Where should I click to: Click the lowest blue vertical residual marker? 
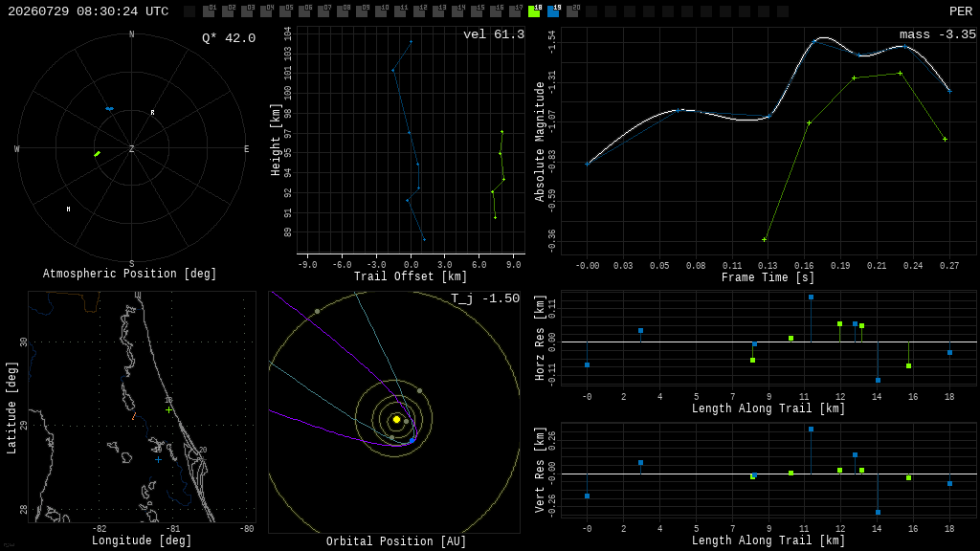(879, 513)
